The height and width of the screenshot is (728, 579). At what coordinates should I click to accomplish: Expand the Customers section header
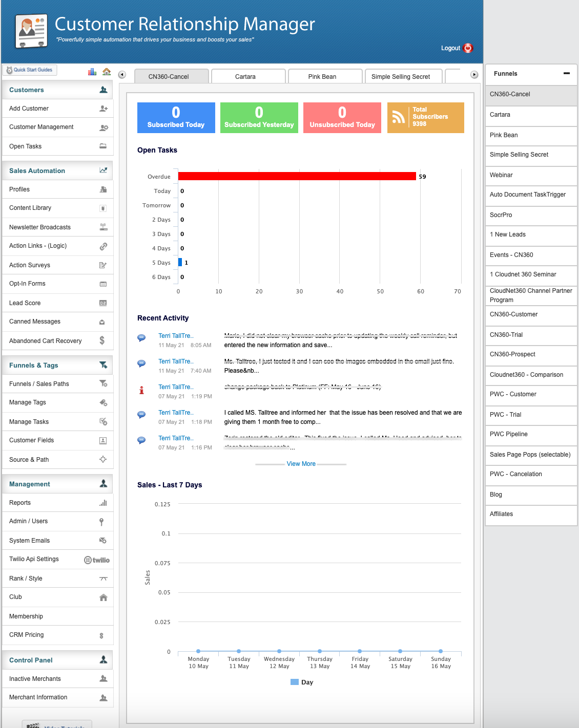[57, 90]
